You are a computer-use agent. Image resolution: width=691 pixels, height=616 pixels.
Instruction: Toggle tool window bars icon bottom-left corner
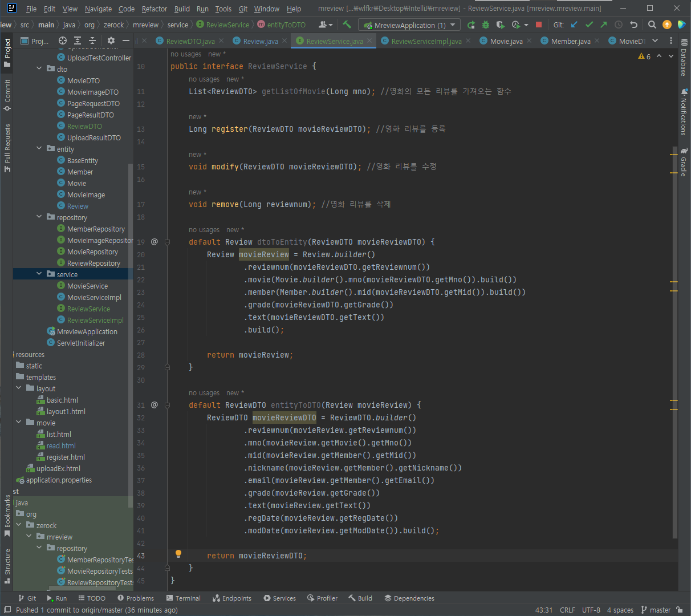click(x=7, y=610)
